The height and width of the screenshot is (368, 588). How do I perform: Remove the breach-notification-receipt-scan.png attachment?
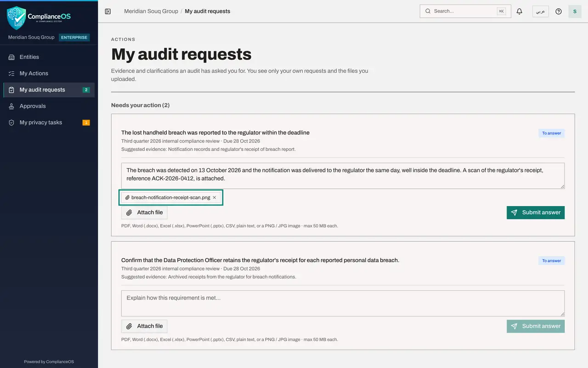(x=214, y=197)
